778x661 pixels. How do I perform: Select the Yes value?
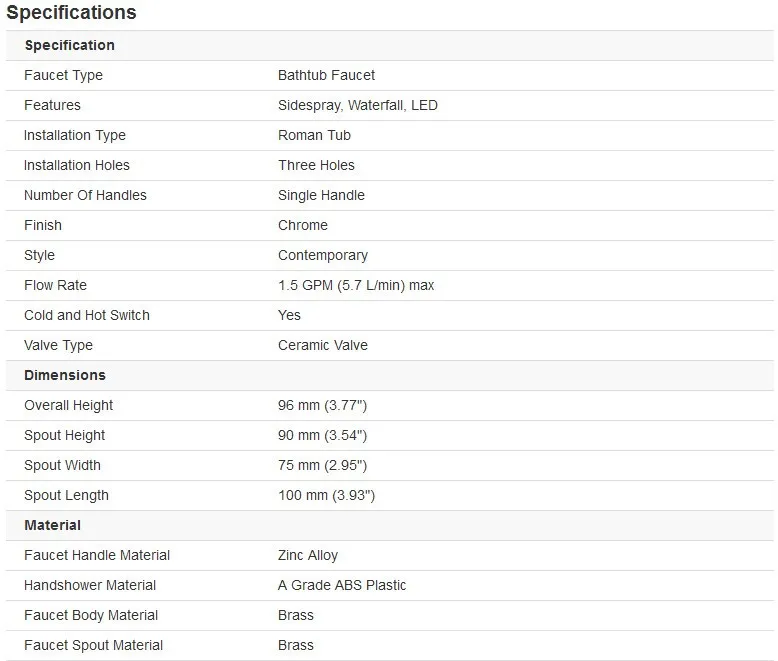coord(289,316)
